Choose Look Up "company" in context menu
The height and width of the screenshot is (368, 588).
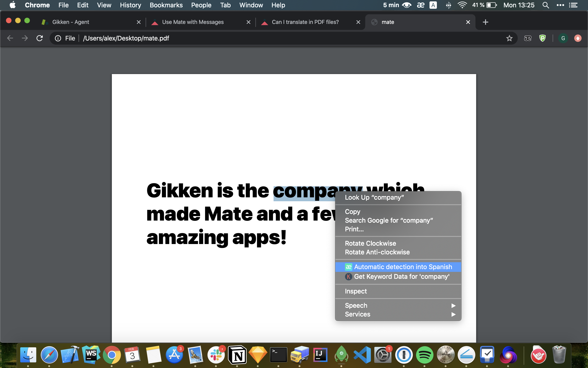coord(398,197)
